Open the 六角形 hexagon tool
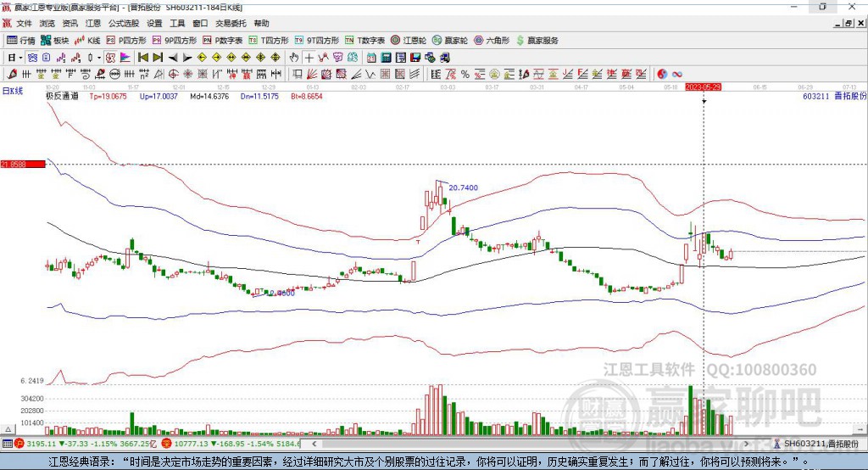868x470 pixels. tap(492, 41)
